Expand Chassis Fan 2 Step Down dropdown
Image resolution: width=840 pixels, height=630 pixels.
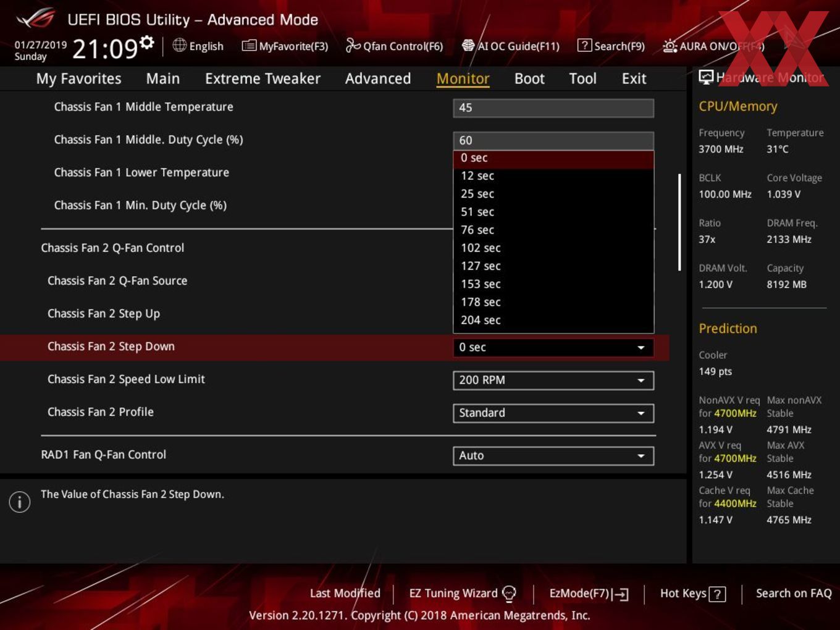click(x=553, y=347)
